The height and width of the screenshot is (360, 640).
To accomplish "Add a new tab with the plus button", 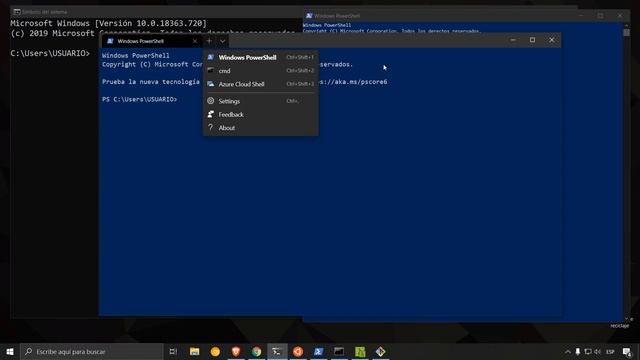I will point(209,41).
